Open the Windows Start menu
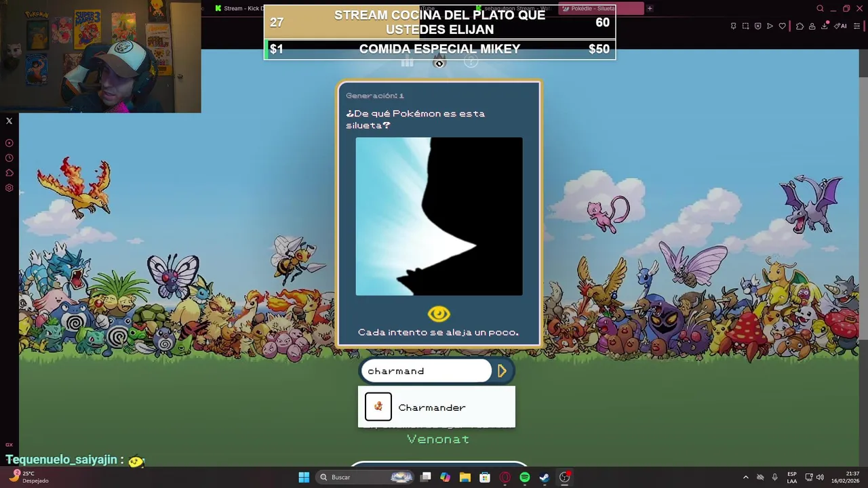This screenshot has height=488, width=868. 304,477
